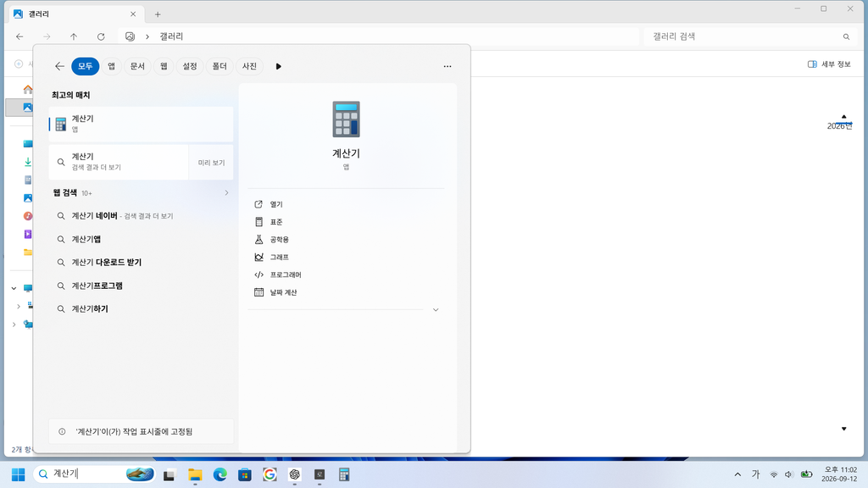The width and height of the screenshot is (868, 488).
Task: Switch to the 사진 filter tab
Action: (x=250, y=66)
